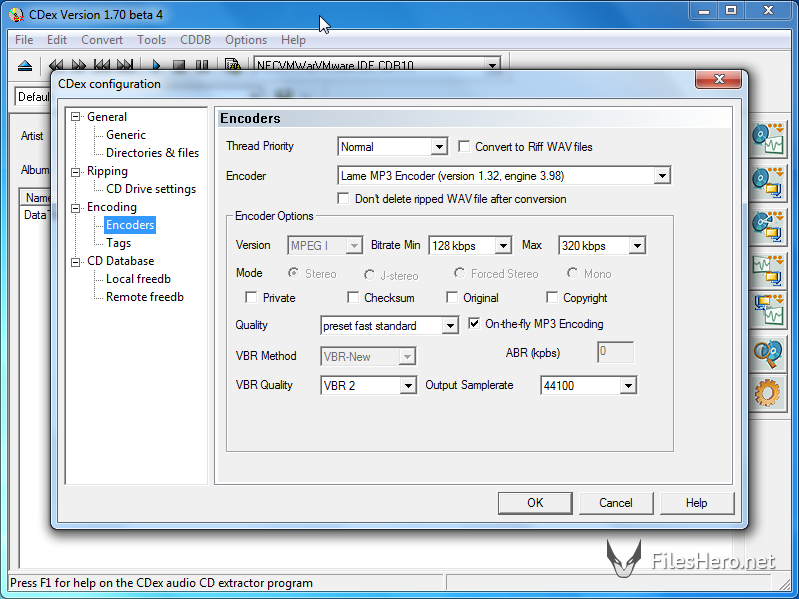Click the pause playback toolbar icon
Screen dimensions: 799x599
[x=202, y=65]
